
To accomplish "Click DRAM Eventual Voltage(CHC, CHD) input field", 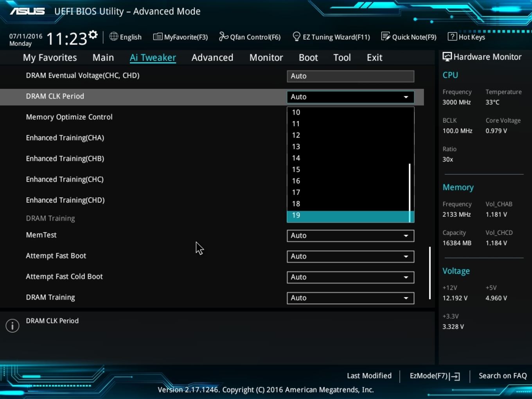I will pos(350,76).
